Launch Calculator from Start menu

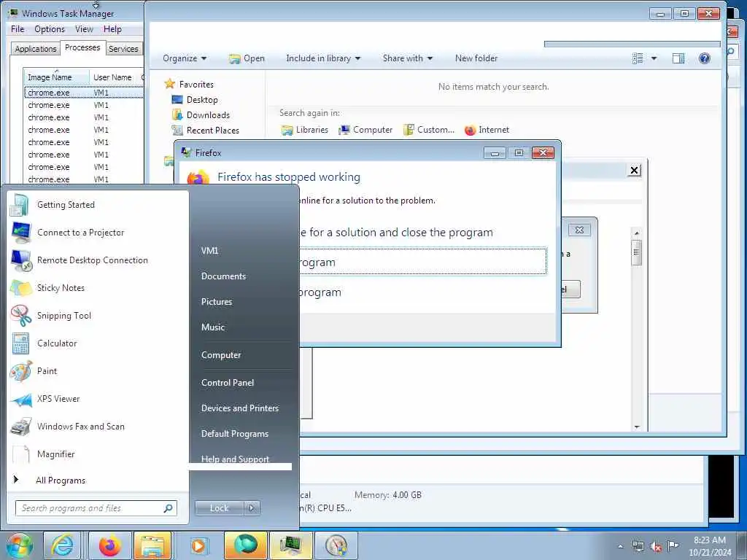click(x=57, y=343)
